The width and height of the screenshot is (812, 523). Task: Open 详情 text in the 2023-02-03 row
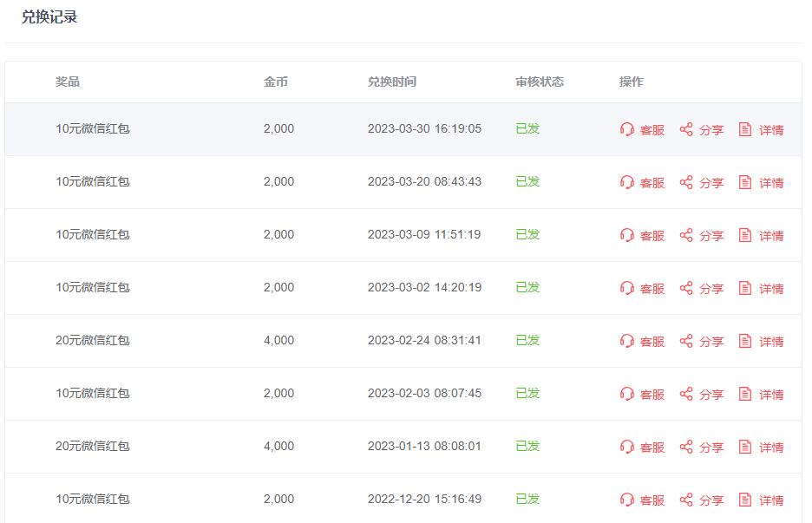pyautogui.click(x=771, y=395)
